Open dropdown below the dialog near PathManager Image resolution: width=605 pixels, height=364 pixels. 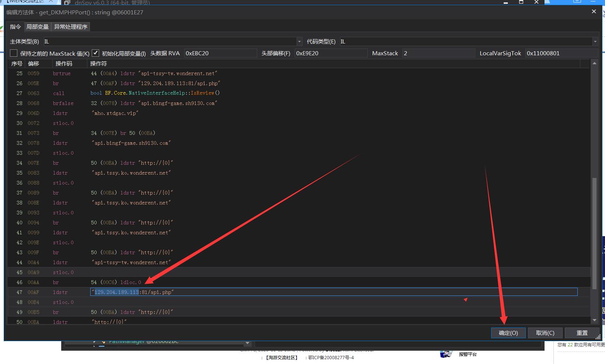click(248, 343)
